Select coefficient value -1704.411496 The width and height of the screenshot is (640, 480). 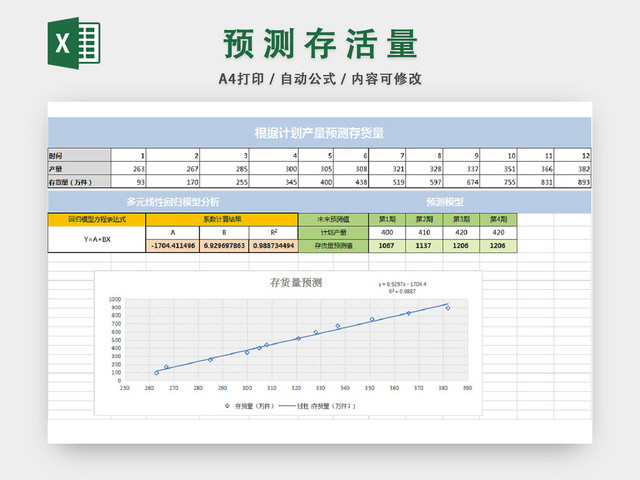point(173,246)
